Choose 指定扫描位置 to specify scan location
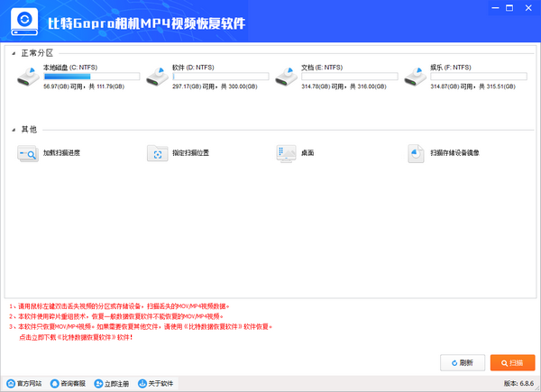541x392 pixels. tap(179, 153)
